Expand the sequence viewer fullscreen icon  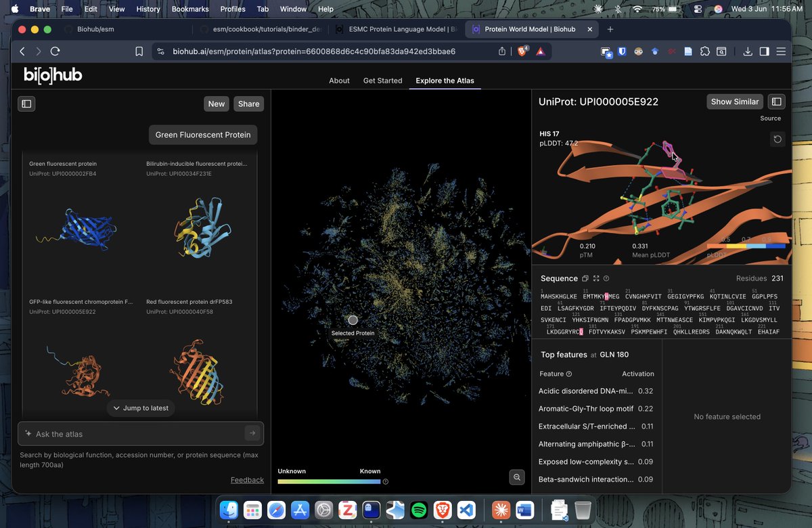pyautogui.click(x=596, y=278)
